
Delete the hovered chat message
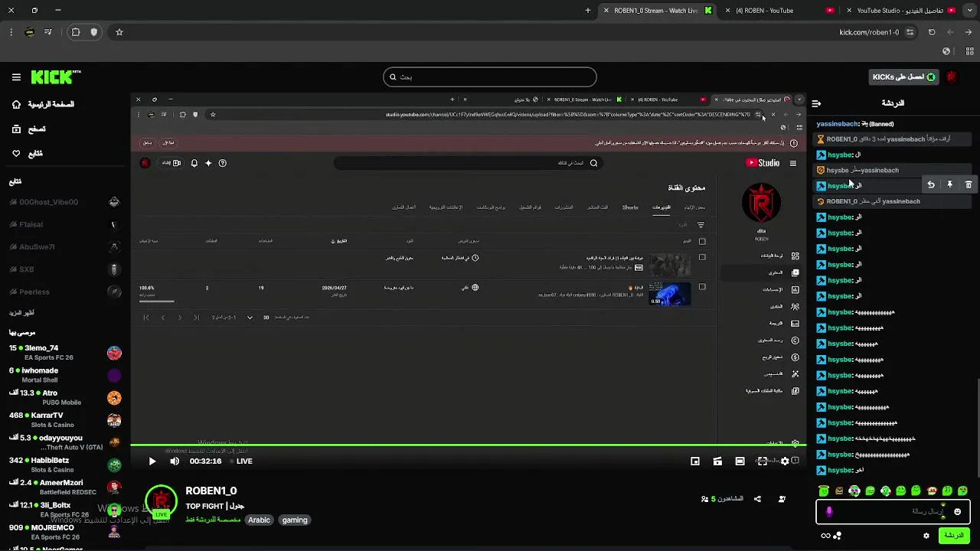pyautogui.click(x=969, y=184)
